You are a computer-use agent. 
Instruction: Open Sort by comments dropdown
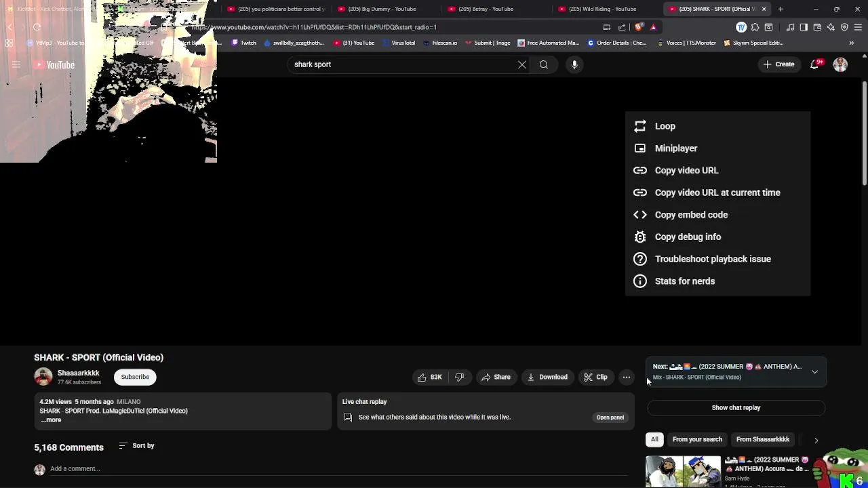tap(136, 445)
